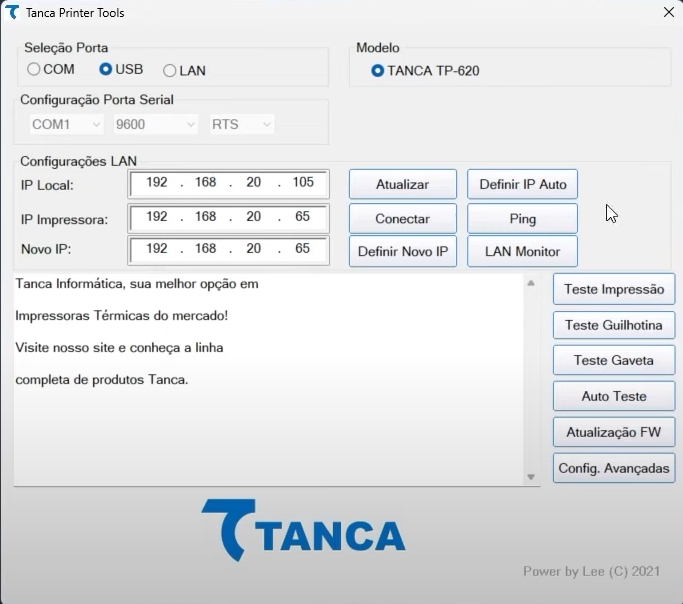Open Atualização FW
The image size is (683, 604).
pos(614,432)
